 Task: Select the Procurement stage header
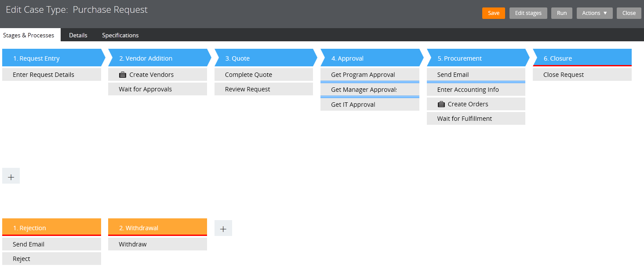click(x=478, y=58)
